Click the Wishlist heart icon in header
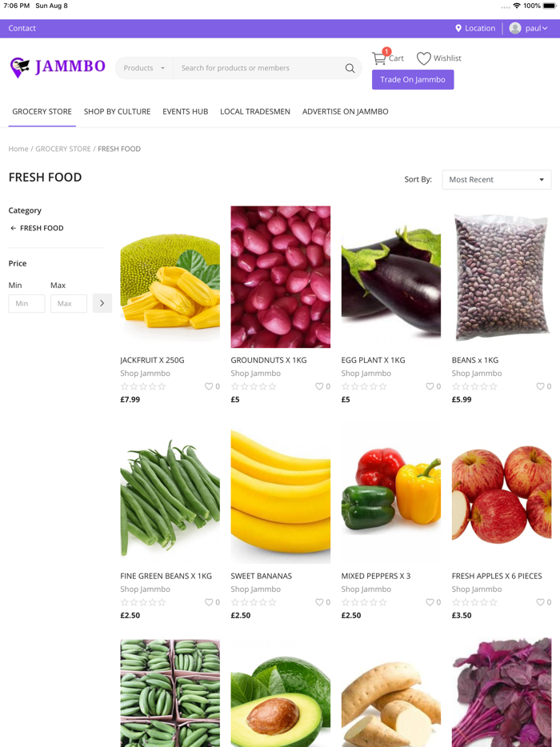This screenshot has height=747, width=560. (424, 58)
